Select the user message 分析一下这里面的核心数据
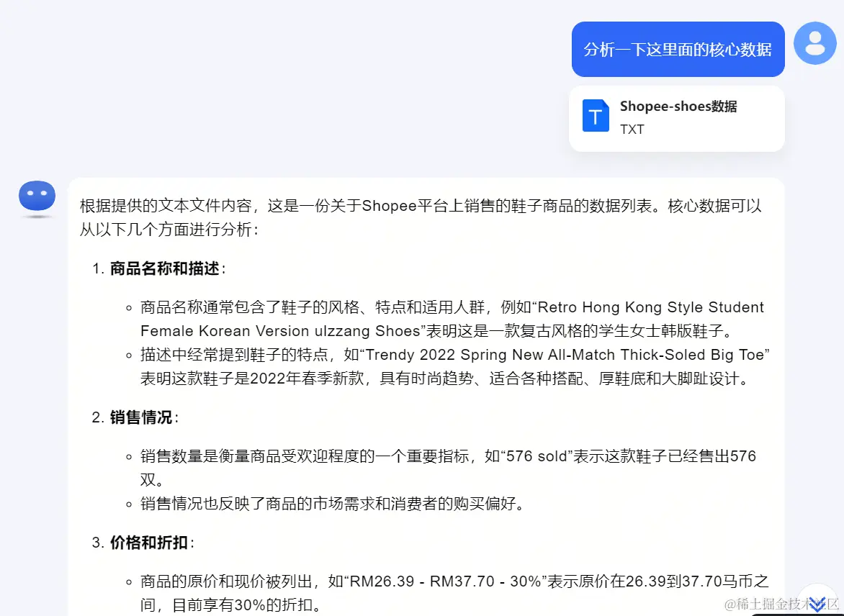The image size is (844, 616). [678, 50]
